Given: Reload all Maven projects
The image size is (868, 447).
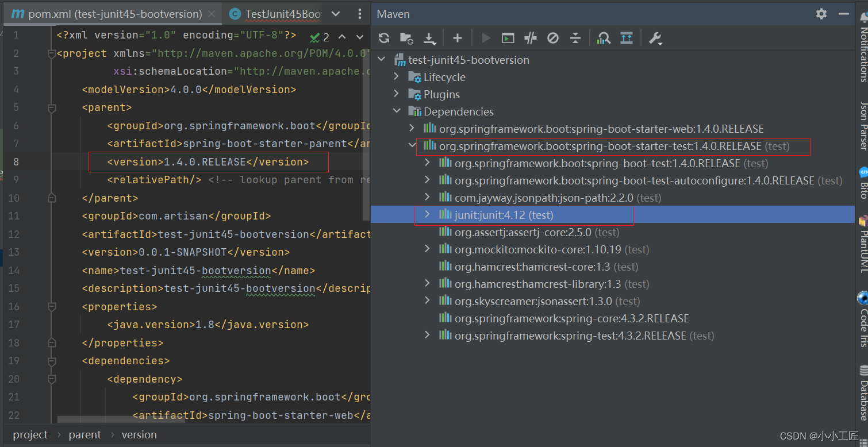Looking at the screenshot, I should point(384,38).
